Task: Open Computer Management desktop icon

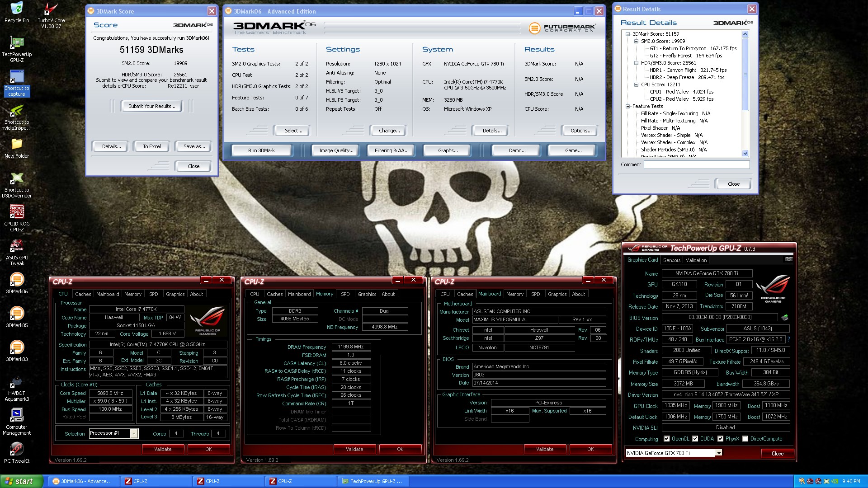Action: click(x=17, y=422)
